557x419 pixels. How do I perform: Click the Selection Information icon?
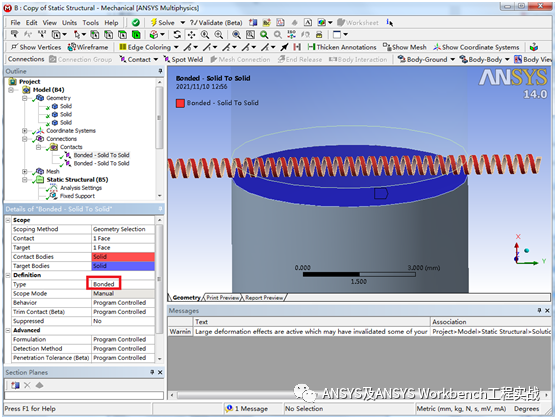(x=390, y=23)
